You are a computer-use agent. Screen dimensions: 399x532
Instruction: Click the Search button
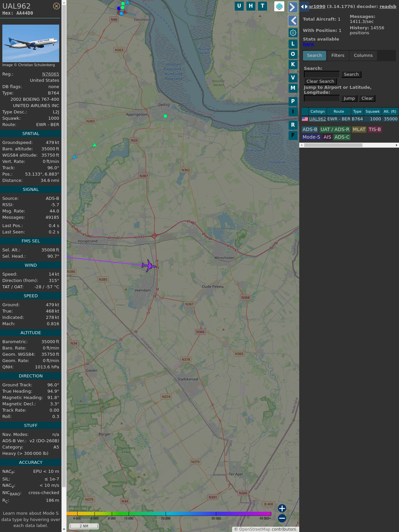[x=351, y=74]
